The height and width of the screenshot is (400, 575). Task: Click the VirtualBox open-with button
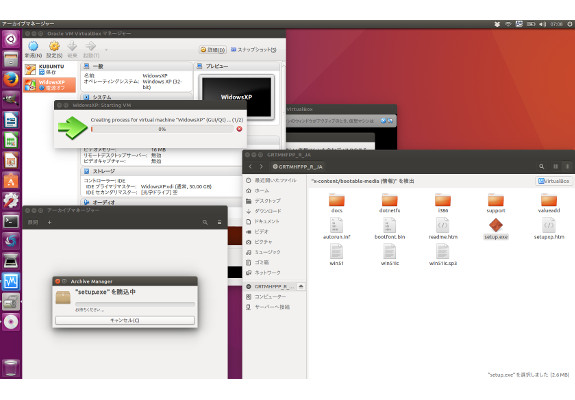(x=553, y=181)
